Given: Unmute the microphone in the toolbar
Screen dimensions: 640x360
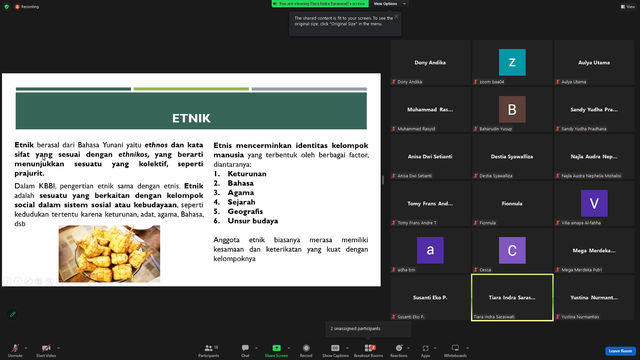Looking at the screenshot, I should tap(15, 350).
